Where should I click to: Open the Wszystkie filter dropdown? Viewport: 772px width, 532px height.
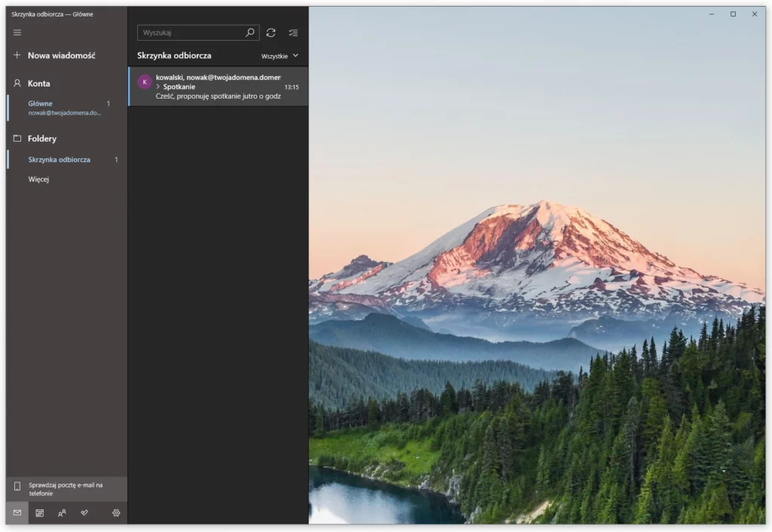tap(280, 56)
